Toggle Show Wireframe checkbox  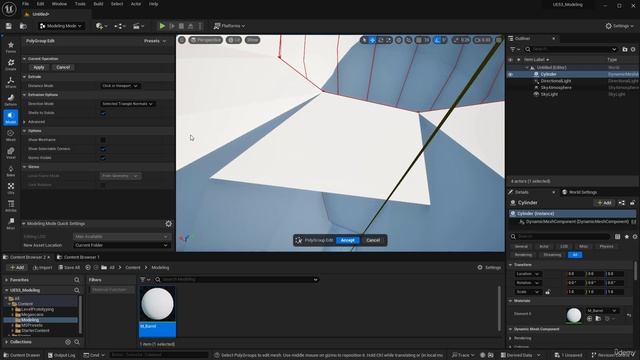[x=103, y=140]
